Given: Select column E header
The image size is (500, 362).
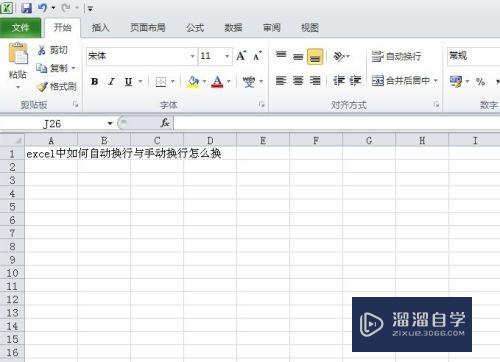Looking at the screenshot, I should [263, 140].
